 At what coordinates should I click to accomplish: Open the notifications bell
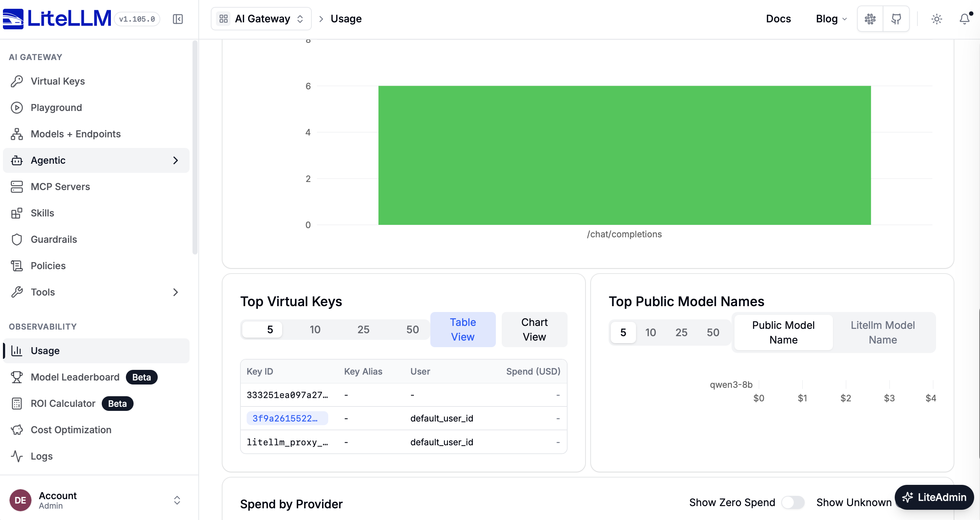pyautogui.click(x=964, y=19)
